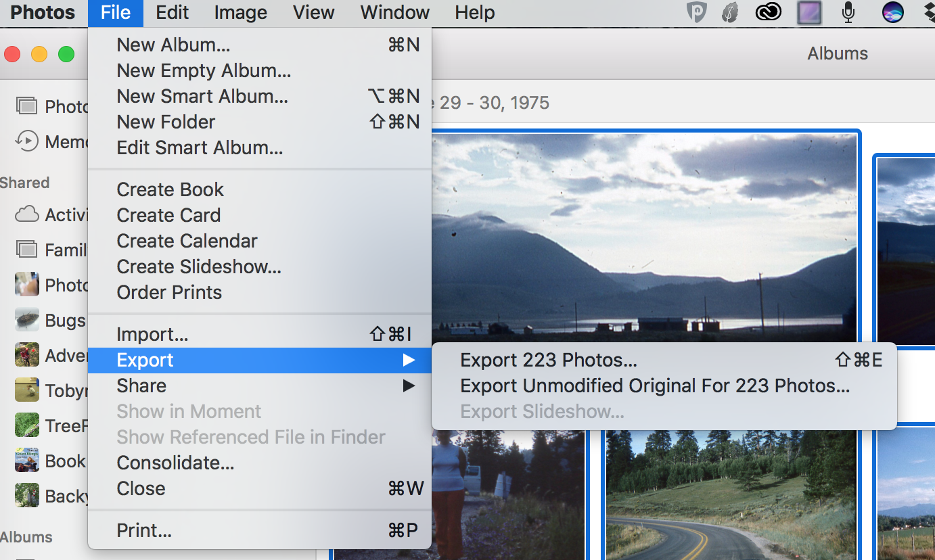The width and height of the screenshot is (935, 560).
Task: Open the Image menu
Action: click(242, 13)
